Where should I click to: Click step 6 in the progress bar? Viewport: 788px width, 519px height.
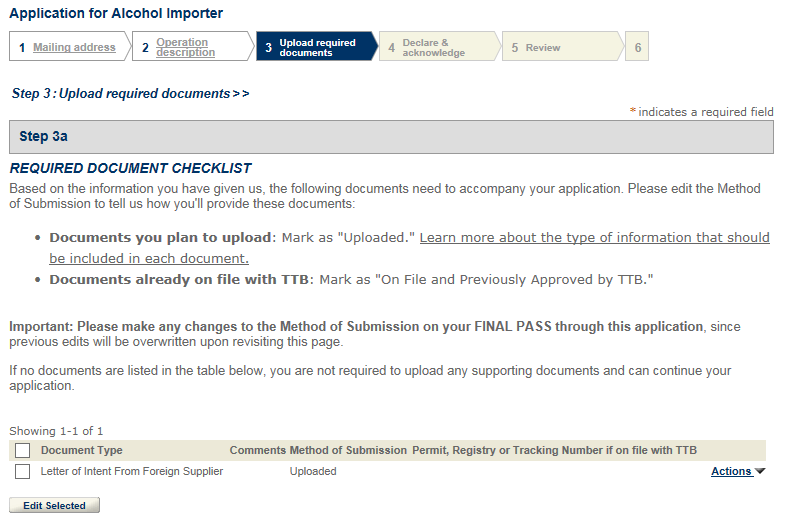pos(637,47)
